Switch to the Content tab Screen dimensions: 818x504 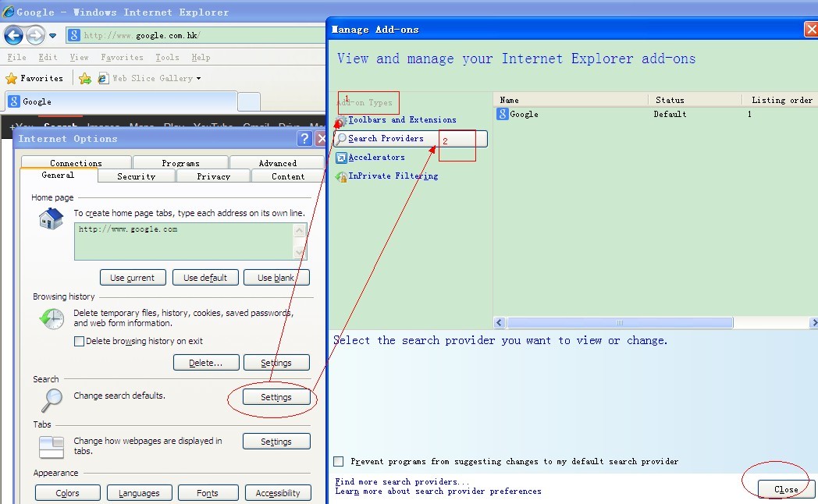[288, 176]
